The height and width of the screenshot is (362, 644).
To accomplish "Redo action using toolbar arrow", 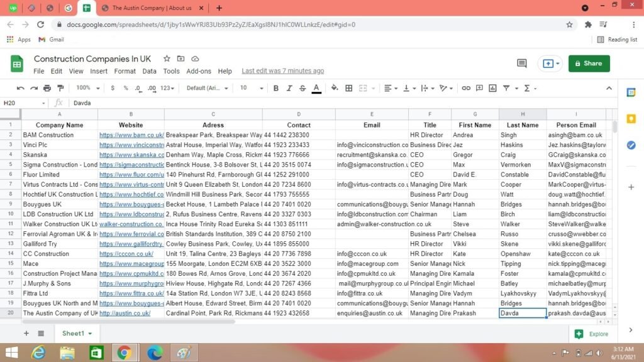I will tap(34, 88).
